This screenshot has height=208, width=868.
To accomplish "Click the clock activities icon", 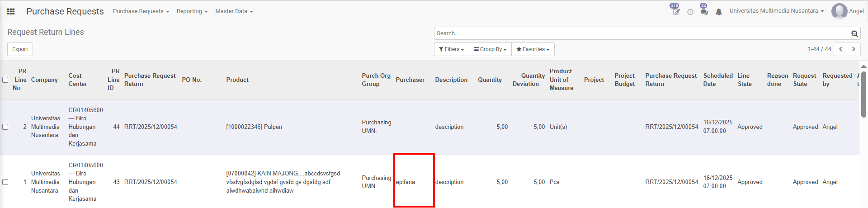I will pyautogui.click(x=690, y=12).
